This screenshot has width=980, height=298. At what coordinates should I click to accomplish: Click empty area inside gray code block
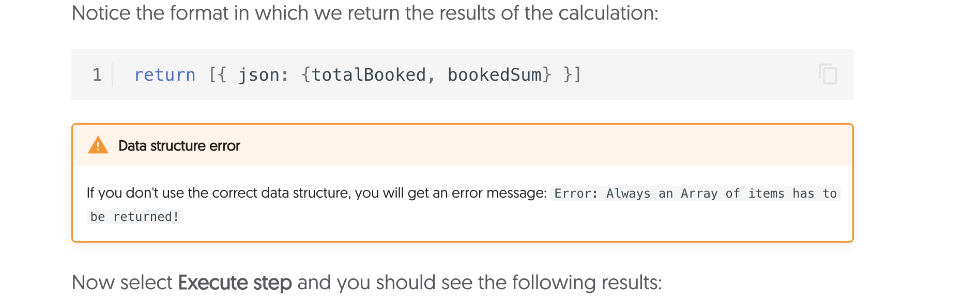pos(698,74)
